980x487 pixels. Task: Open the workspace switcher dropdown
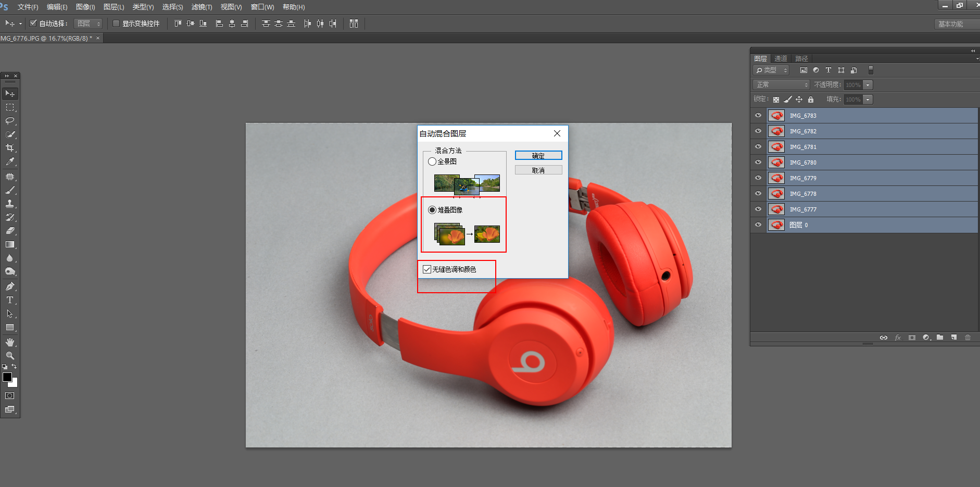pyautogui.click(x=957, y=24)
